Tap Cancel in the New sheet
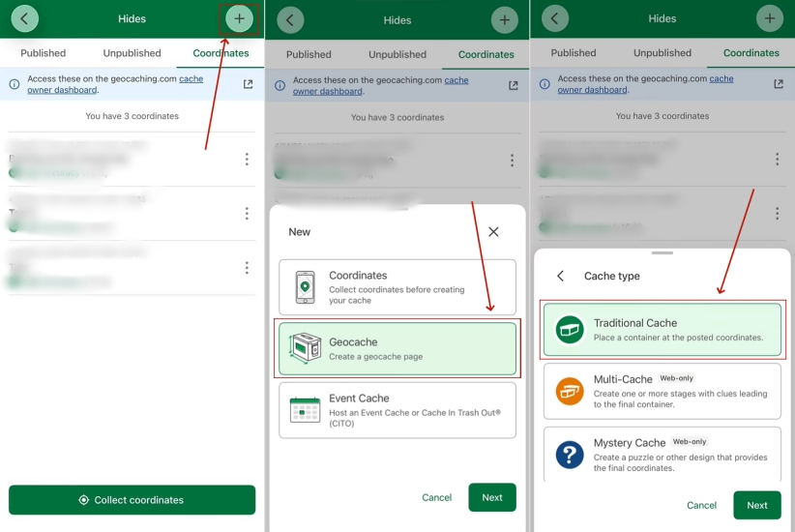795x532 pixels. (x=436, y=497)
